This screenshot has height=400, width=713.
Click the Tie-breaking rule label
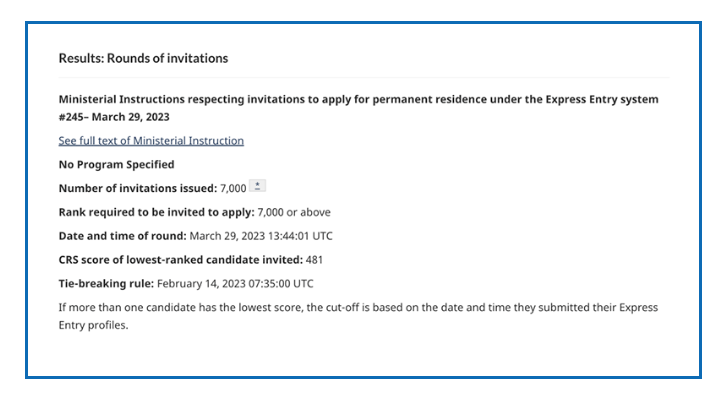106,284
